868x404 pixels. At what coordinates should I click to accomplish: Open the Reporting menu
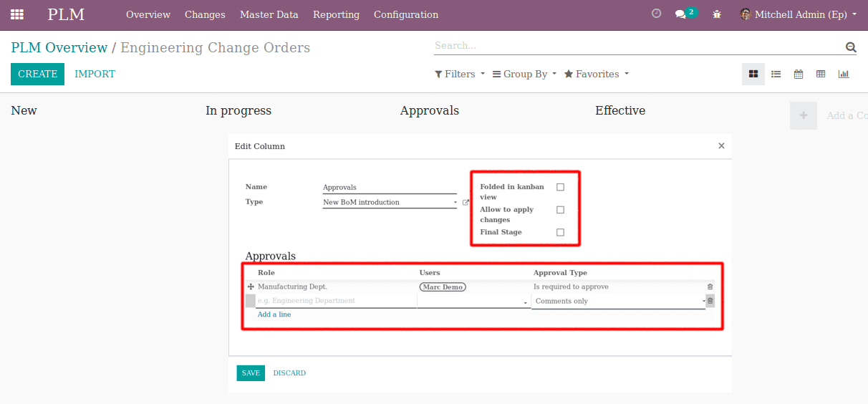(x=336, y=14)
